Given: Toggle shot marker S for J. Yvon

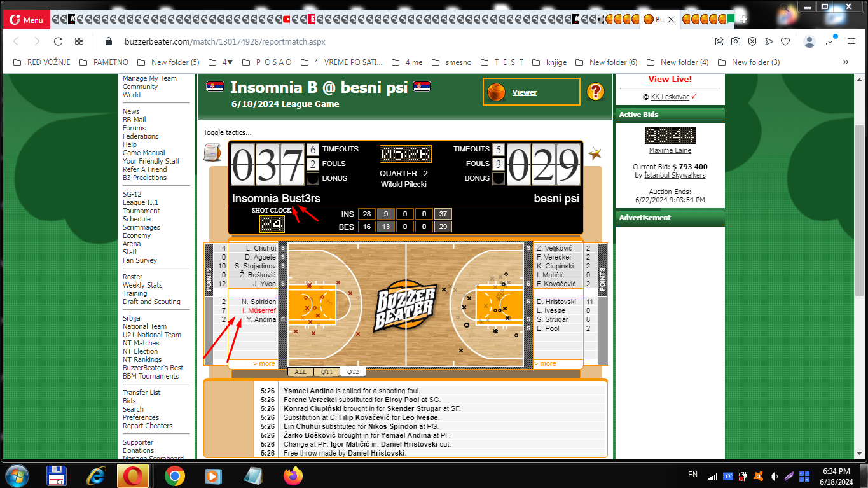Looking at the screenshot, I should tap(283, 284).
